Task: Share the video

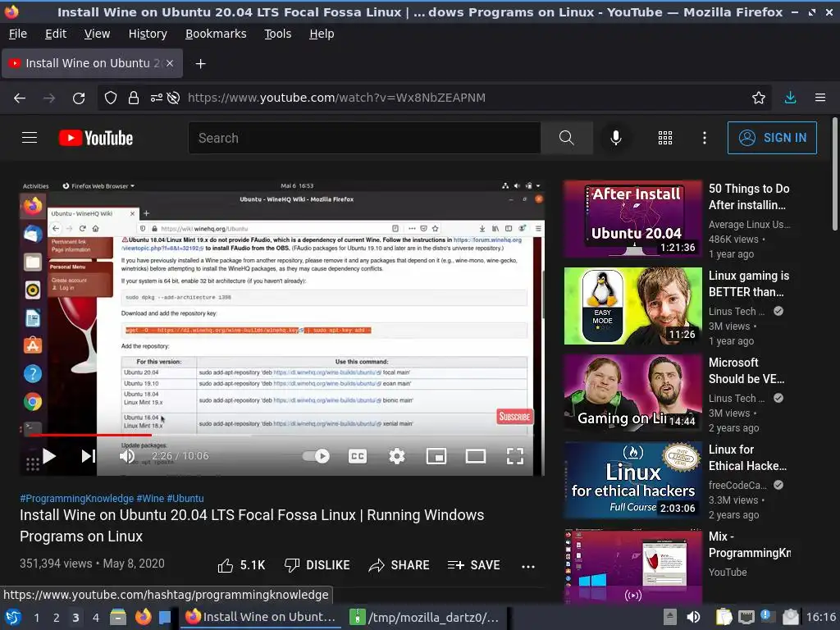Action: click(399, 565)
